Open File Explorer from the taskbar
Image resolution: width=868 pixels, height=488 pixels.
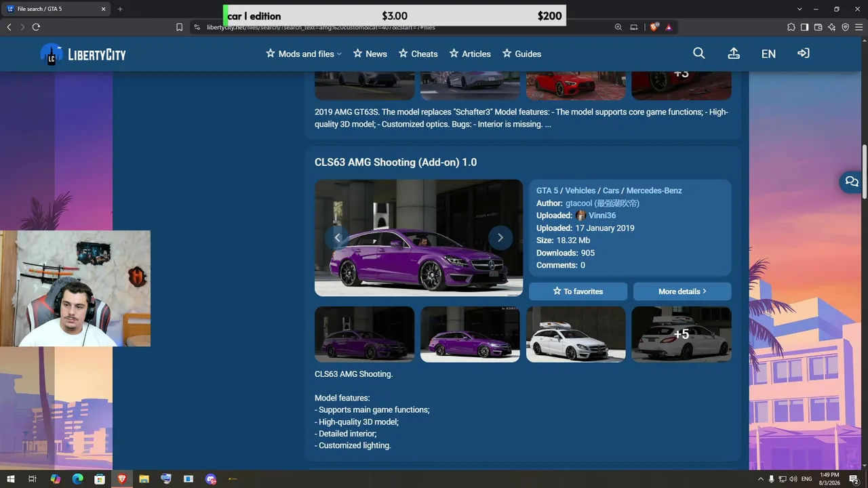[x=144, y=479]
